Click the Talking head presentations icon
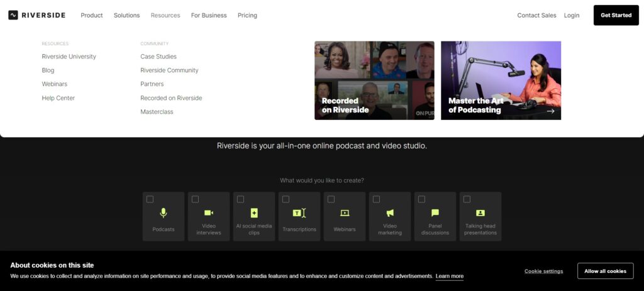The height and width of the screenshot is (291, 644). pos(480,212)
